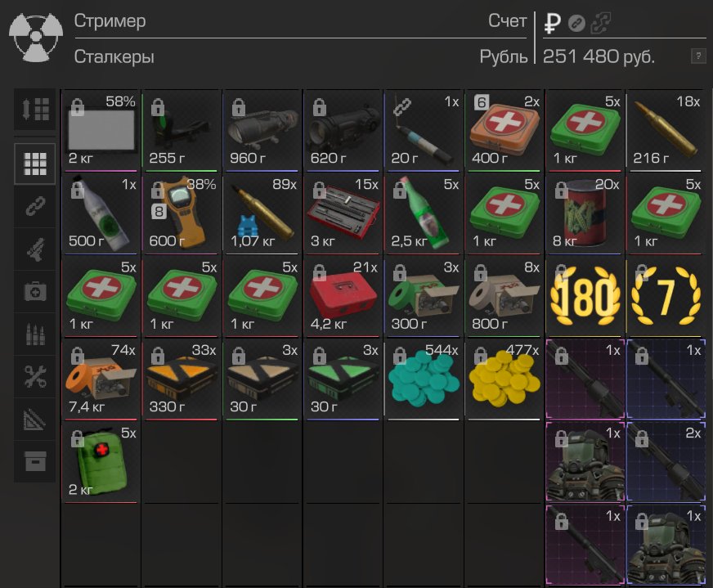
Task: Click the inventory sort arrows icon
Action: point(35,110)
